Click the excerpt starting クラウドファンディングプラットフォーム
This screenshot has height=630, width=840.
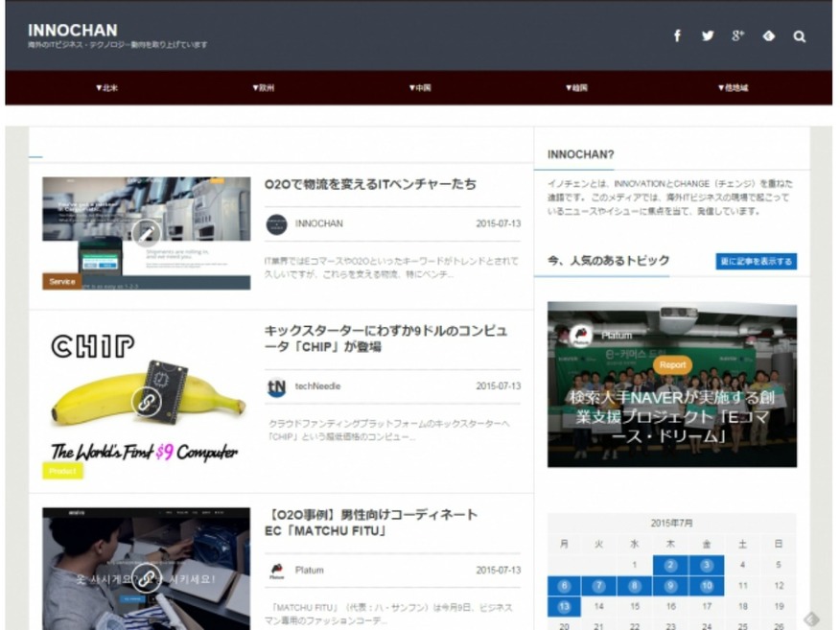coord(389,431)
